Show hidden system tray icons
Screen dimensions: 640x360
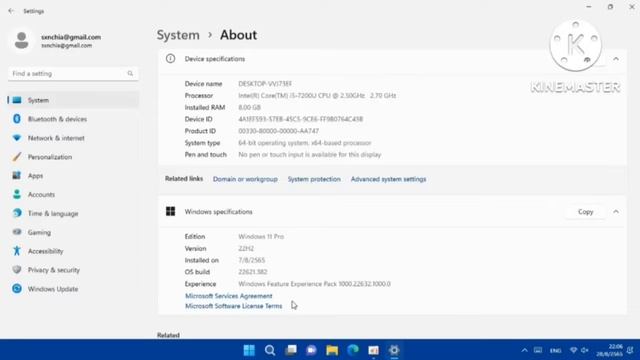click(x=524, y=350)
